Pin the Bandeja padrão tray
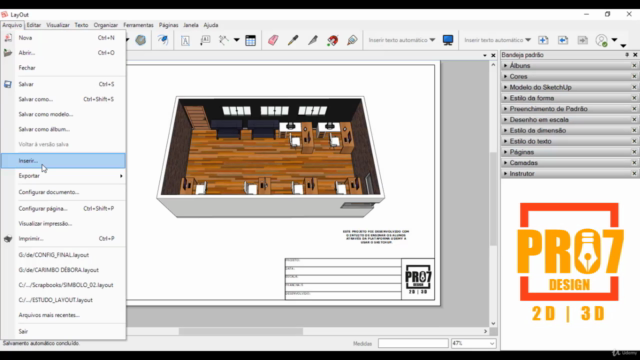 [x=627, y=55]
